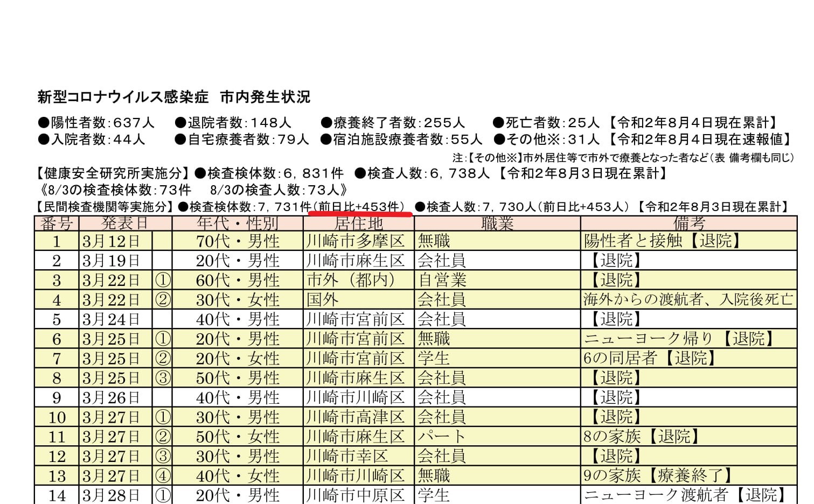Select the text 退院者数:148人

pyautogui.click(x=239, y=123)
